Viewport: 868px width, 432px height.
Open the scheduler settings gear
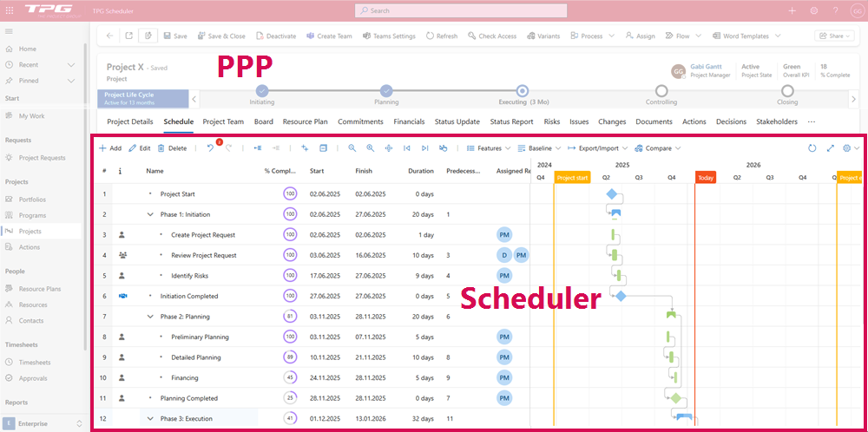(847, 148)
